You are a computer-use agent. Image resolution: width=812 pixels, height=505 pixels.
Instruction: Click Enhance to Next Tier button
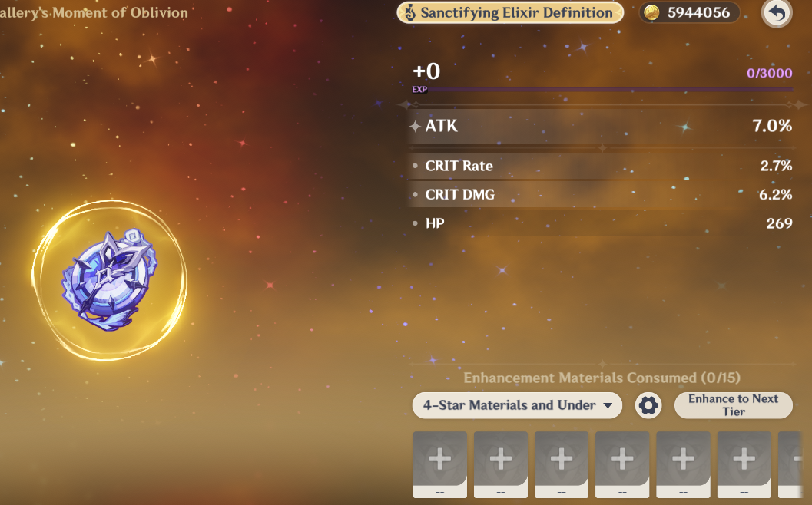tap(734, 405)
